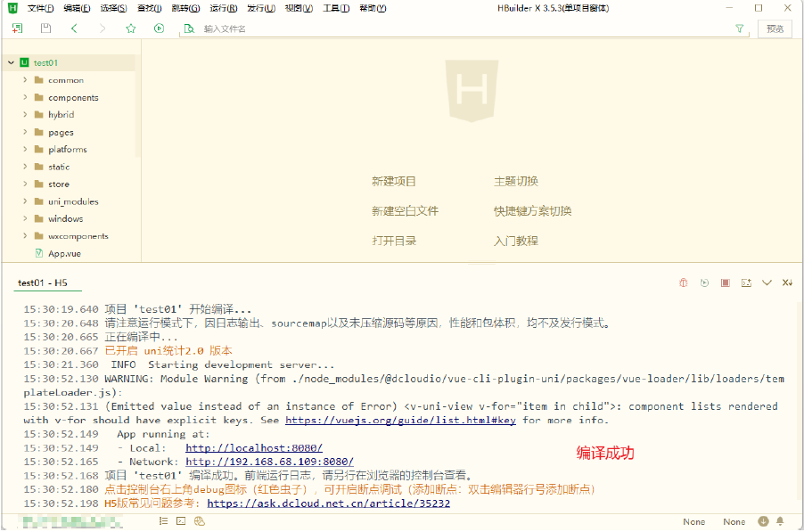
Task: Expand the pages folder
Action: pyautogui.click(x=25, y=132)
